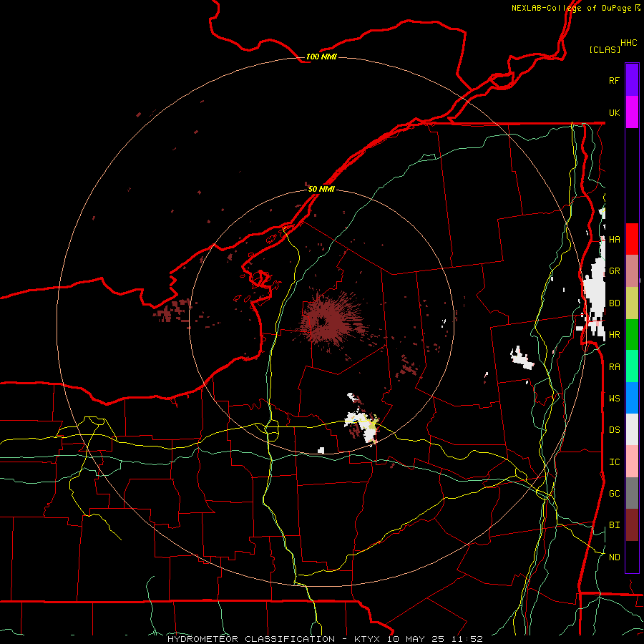The image size is (644, 644).
Task: Click the "IC" legend label
Action: (615, 462)
